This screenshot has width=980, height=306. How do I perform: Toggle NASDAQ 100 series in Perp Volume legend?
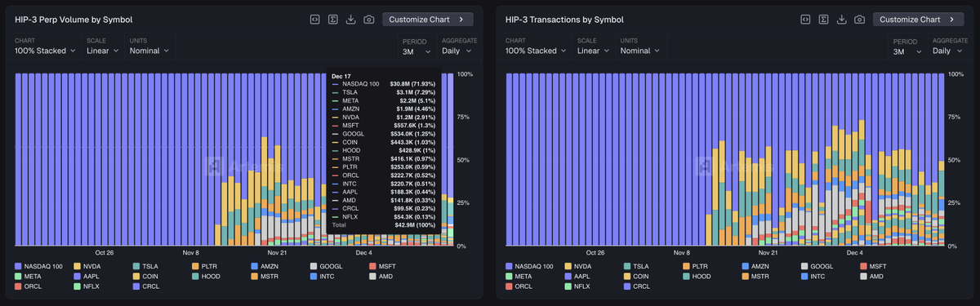pos(38,266)
